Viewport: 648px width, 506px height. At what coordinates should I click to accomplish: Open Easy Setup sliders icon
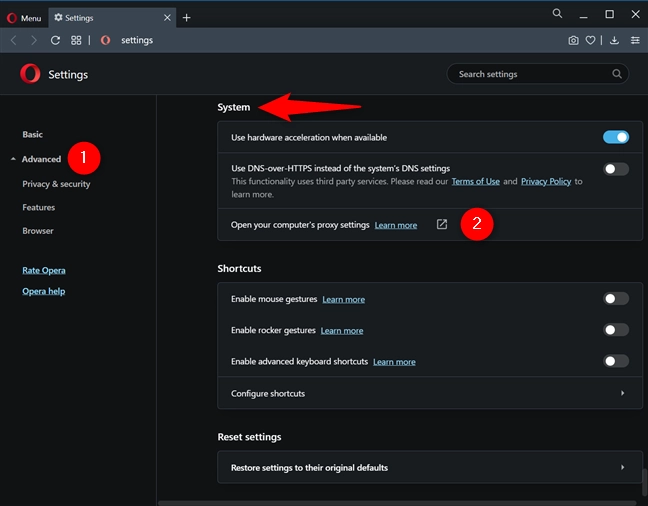click(x=635, y=40)
